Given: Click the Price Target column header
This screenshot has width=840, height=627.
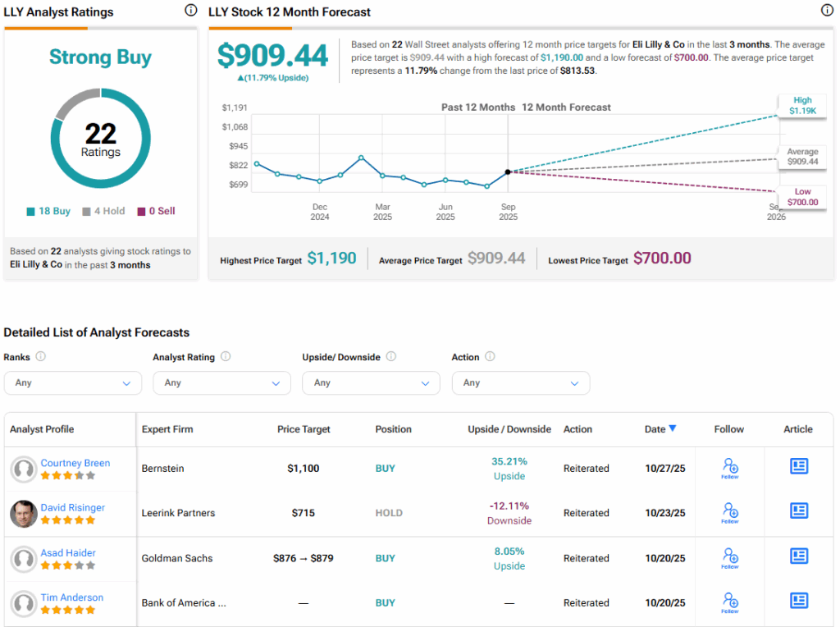Looking at the screenshot, I should (303, 429).
